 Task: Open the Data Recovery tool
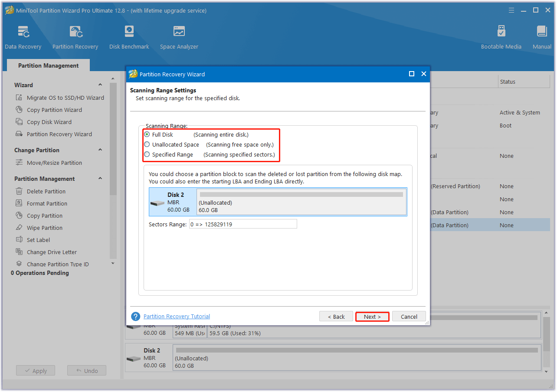[23, 37]
